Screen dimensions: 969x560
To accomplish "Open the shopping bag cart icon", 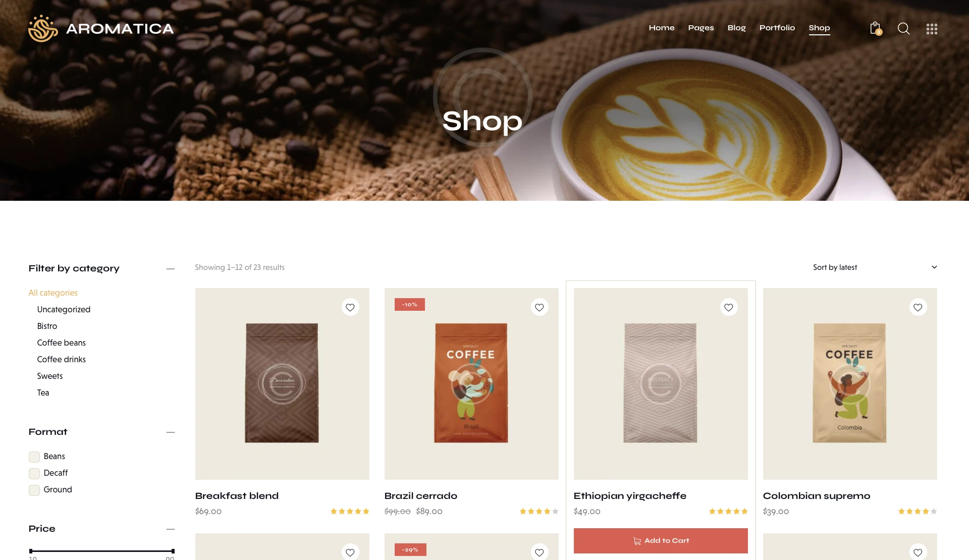I will tap(876, 28).
